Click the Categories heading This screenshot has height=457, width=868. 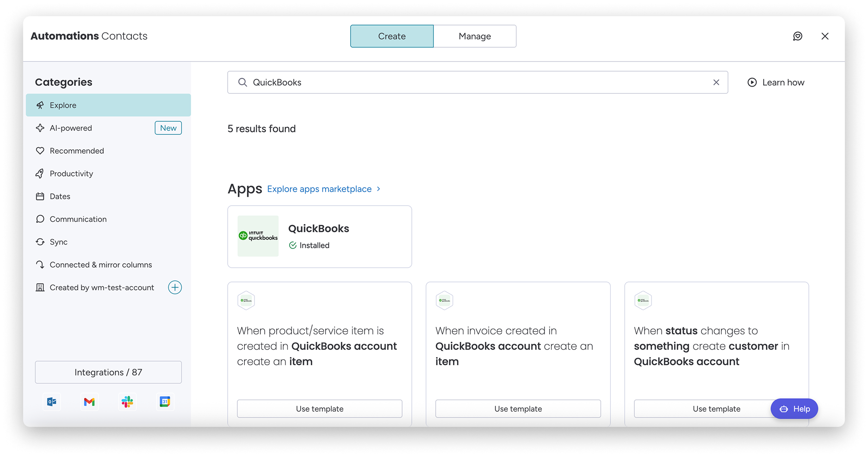pos(64,82)
